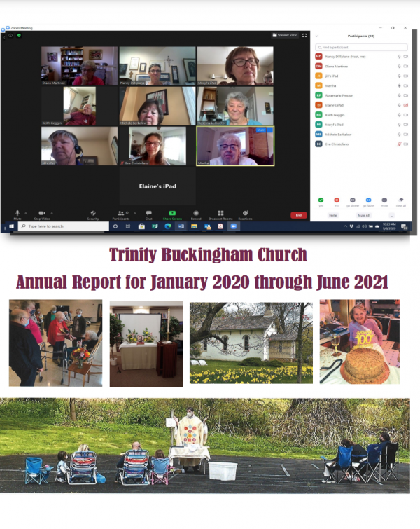Toggle Michele Barkalow's camera icon
This screenshot has width=420, height=529.
(x=406, y=135)
